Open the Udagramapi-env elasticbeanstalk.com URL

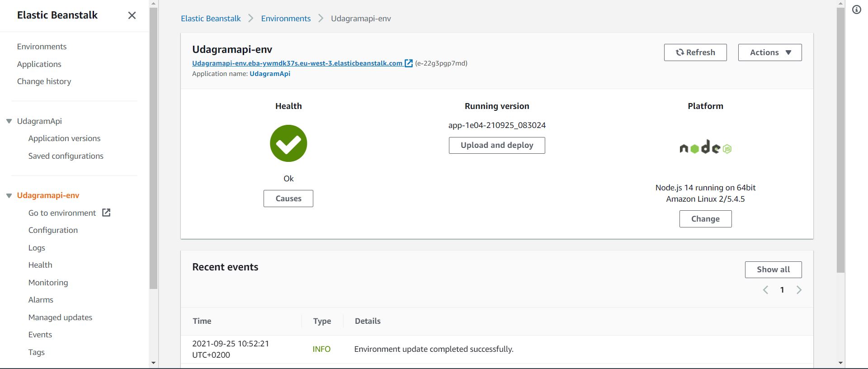pos(297,63)
